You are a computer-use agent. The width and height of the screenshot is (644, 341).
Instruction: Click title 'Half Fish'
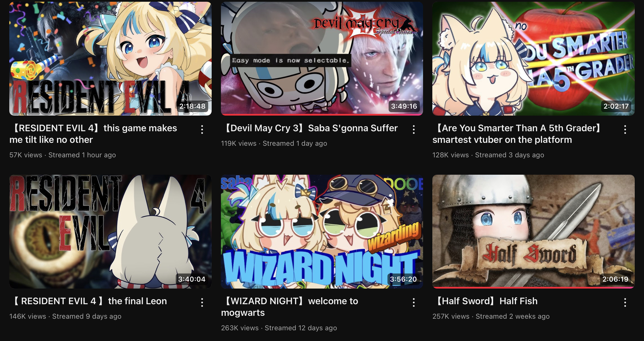[518, 301]
